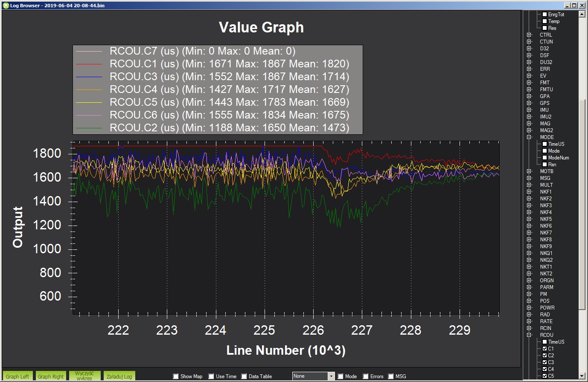Click the tree scrollbar down arrow
This screenshot has width=588, height=382.
coord(582,376)
